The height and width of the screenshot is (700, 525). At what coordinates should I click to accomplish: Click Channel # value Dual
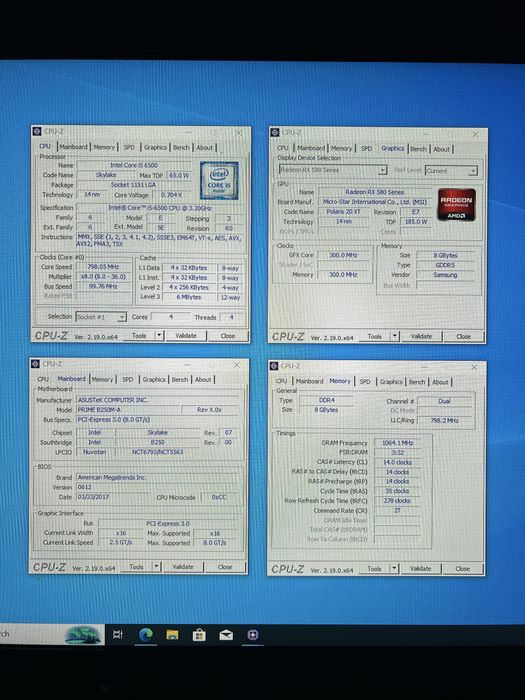tap(444, 401)
